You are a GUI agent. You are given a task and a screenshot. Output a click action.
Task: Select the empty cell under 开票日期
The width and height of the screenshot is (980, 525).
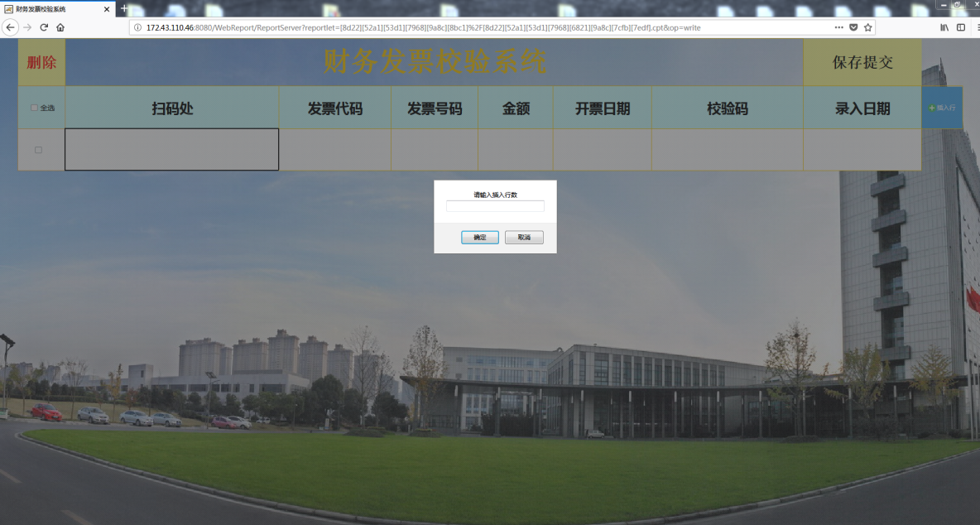click(x=603, y=149)
